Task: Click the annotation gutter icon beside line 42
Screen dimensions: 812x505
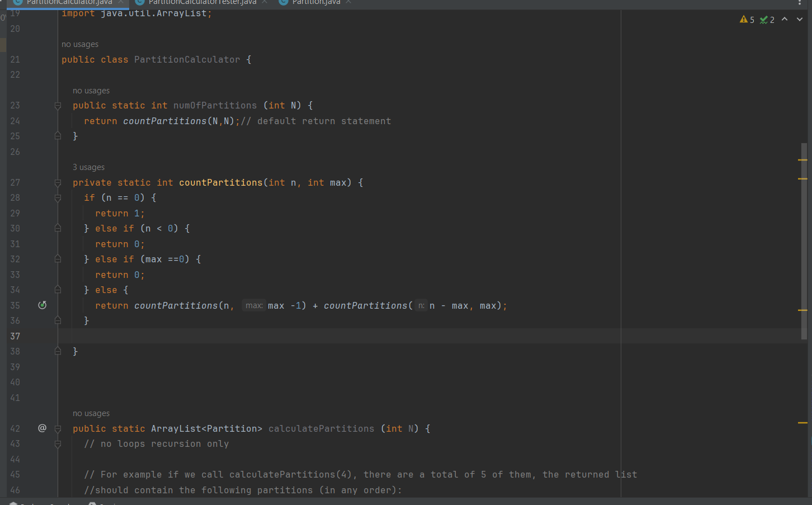Action: pyautogui.click(x=42, y=428)
